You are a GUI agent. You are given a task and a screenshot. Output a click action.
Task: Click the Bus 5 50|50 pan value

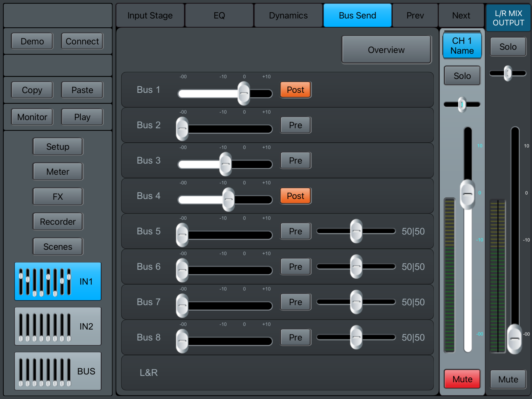pyautogui.click(x=413, y=231)
